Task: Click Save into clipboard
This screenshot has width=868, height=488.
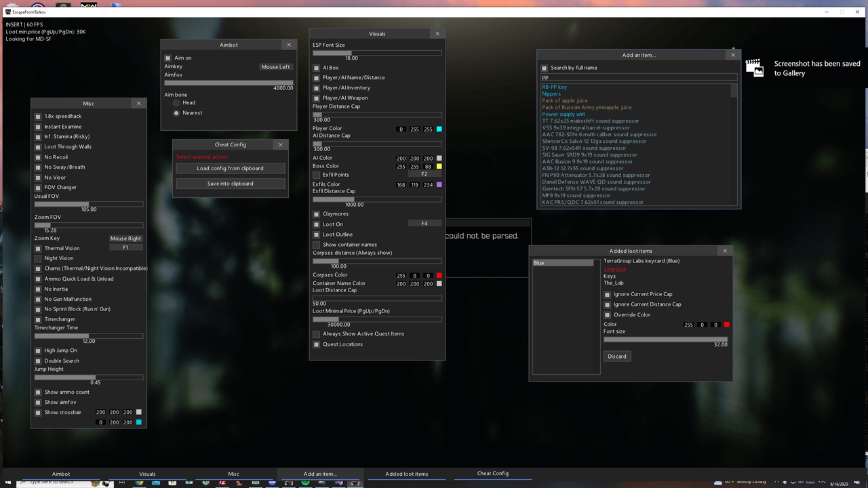Action: pos(230,183)
